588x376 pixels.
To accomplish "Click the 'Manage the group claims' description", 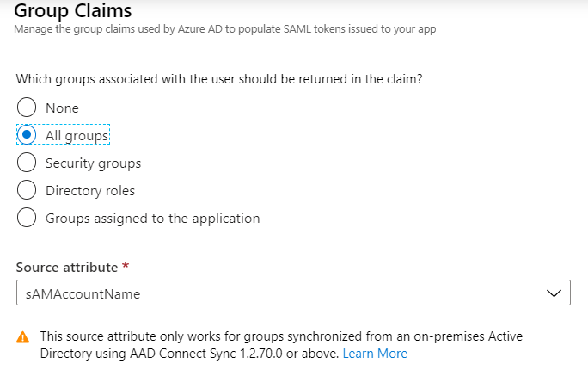I will point(226,30).
